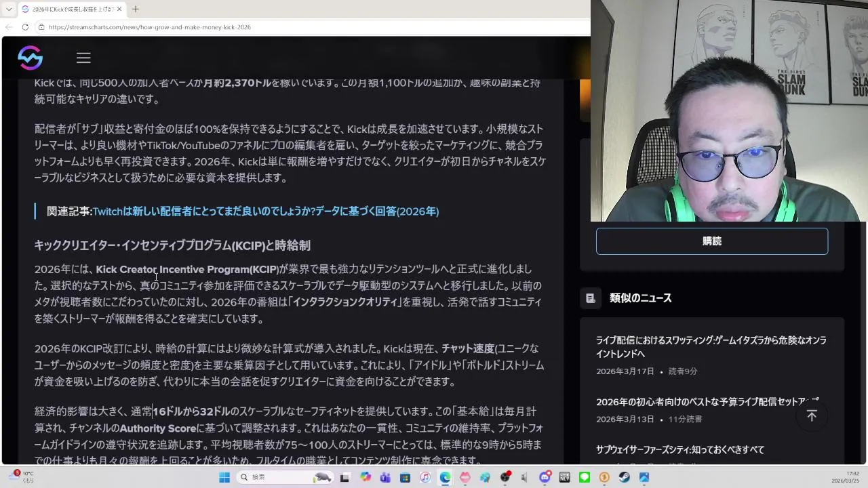
Task: Open the pink lips app on taskbar
Action: 465,477
